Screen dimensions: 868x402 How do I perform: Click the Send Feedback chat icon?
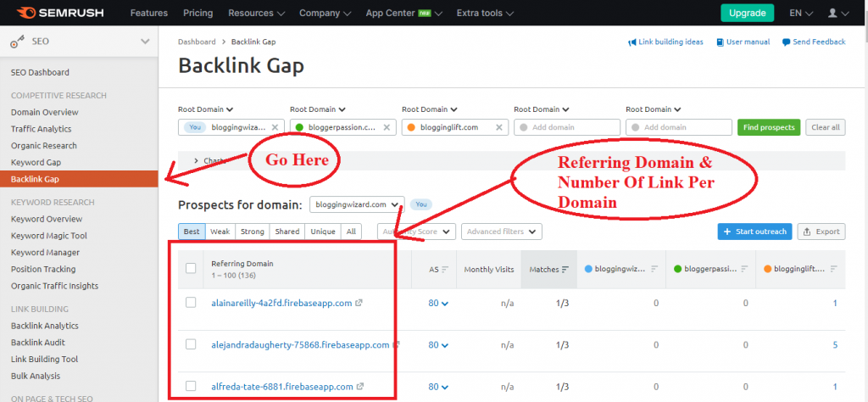pos(786,42)
